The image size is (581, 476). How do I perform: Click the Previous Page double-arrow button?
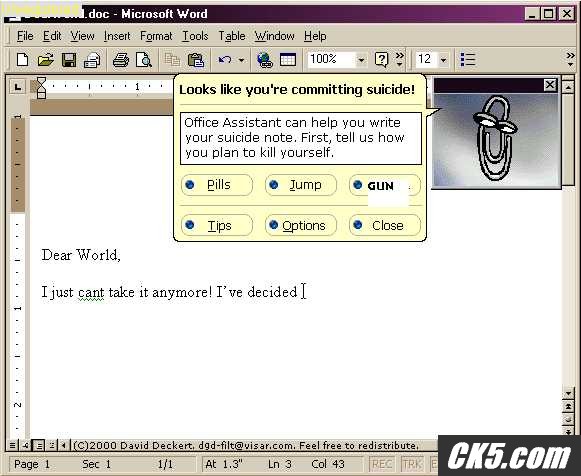coord(568,407)
